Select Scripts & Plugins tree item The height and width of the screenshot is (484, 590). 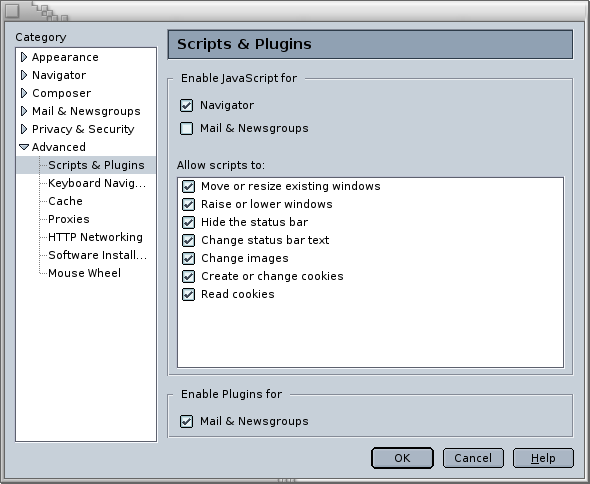coord(96,165)
